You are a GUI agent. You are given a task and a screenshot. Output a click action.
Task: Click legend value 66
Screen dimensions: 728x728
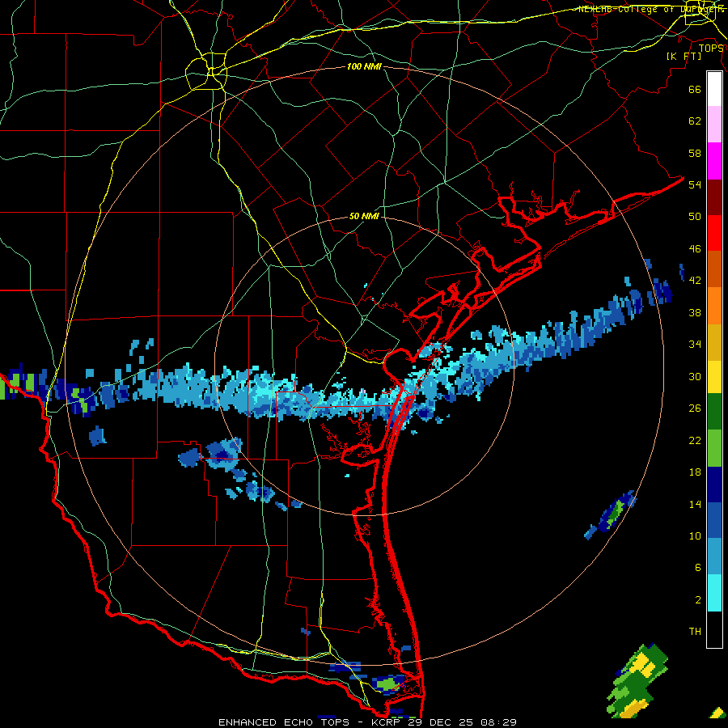695,89
